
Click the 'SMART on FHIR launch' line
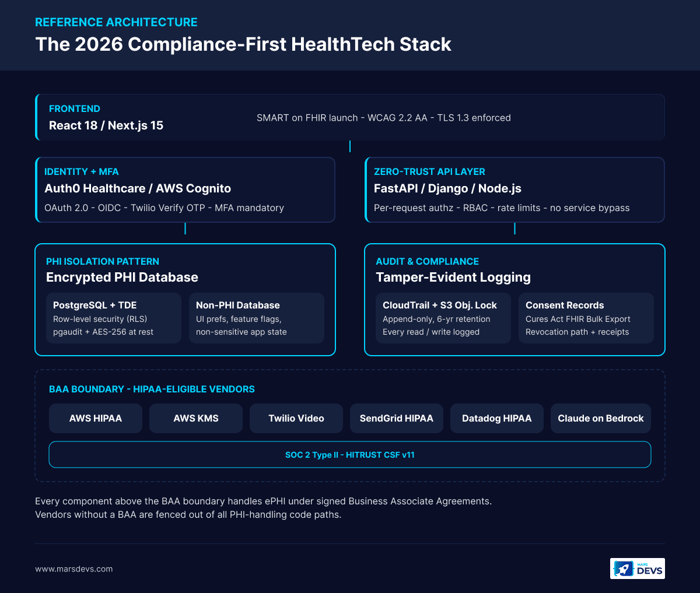click(384, 118)
